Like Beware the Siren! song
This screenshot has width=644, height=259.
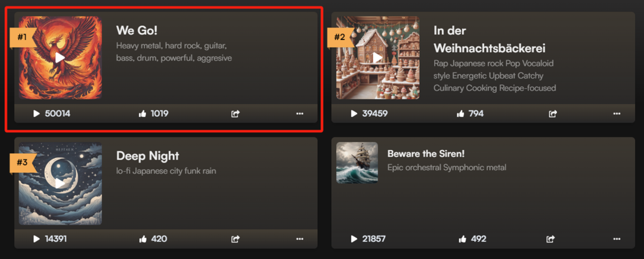(x=463, y=239)
